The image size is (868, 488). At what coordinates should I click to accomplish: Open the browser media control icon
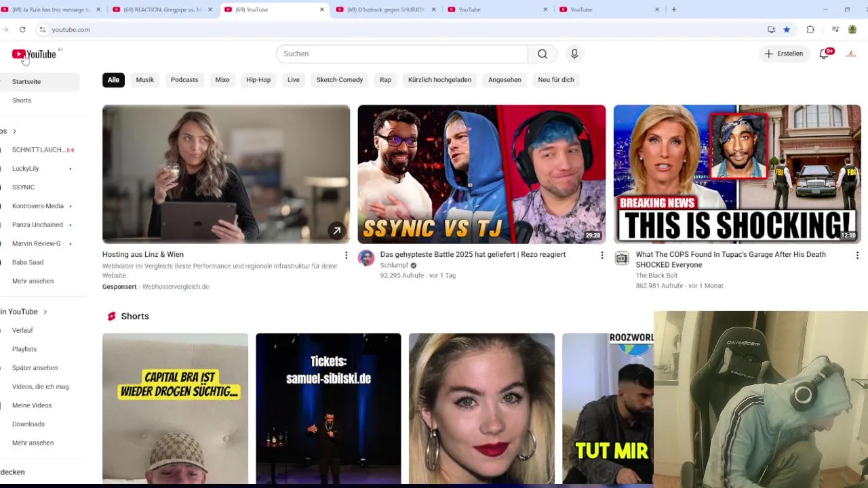(835, 29)
